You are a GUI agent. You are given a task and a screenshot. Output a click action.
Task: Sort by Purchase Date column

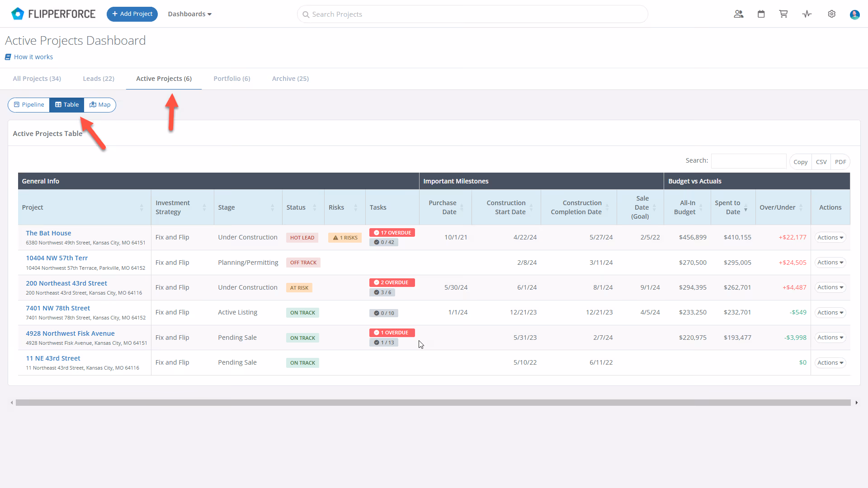click(x=445, y=207)
